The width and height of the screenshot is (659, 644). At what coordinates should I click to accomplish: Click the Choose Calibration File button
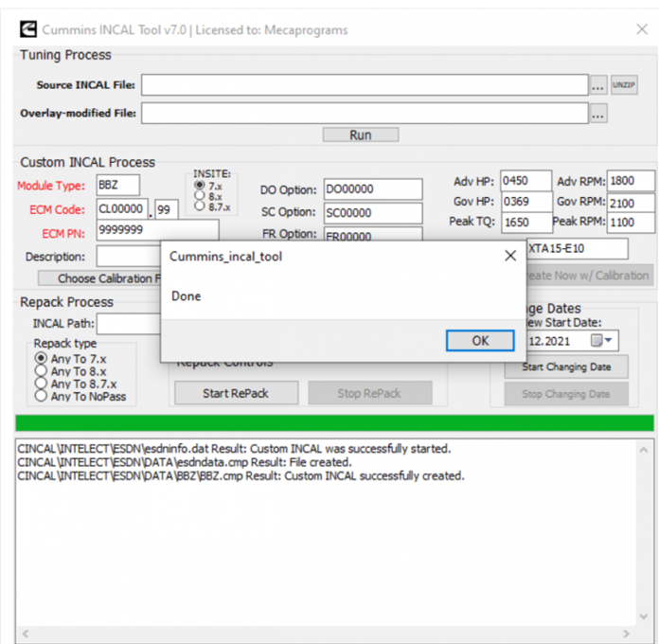point(99,278)
